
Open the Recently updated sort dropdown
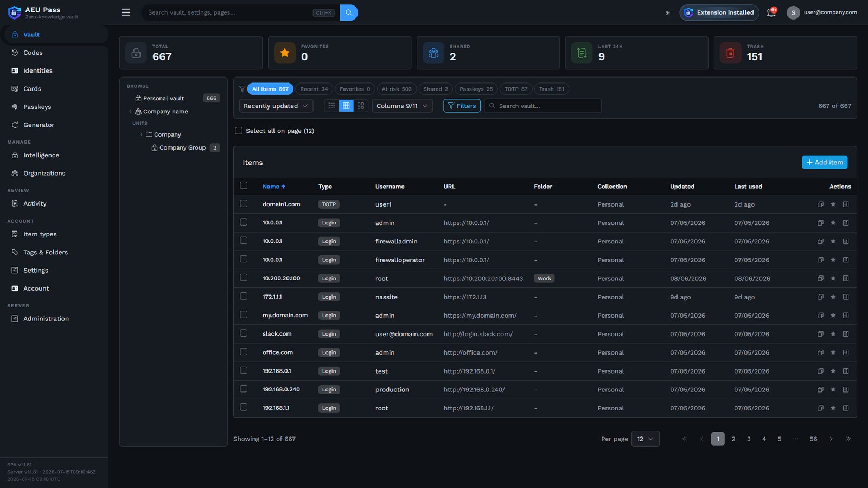[x=276, y=106]
